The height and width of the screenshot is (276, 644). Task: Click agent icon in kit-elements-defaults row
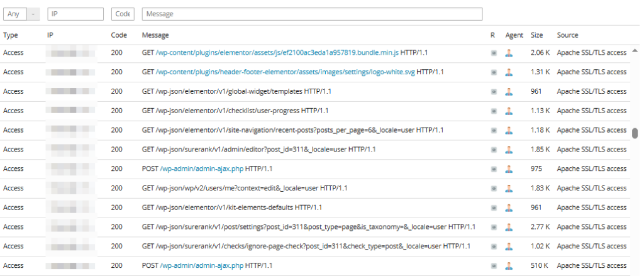click(509, 207)
